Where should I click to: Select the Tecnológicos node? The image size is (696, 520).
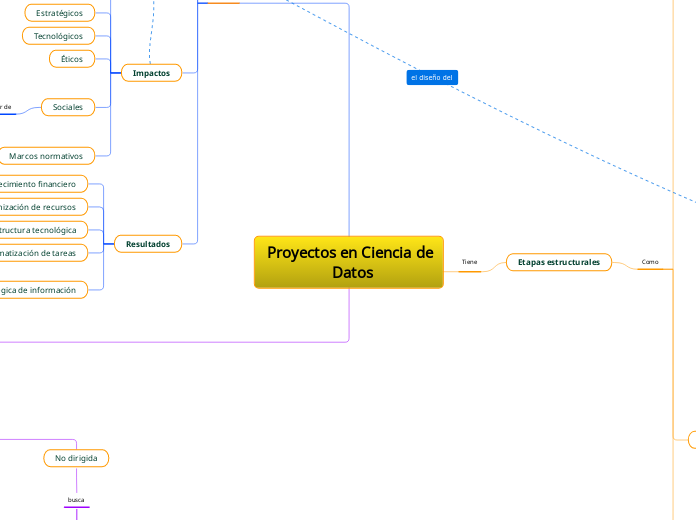click(58, 36)
